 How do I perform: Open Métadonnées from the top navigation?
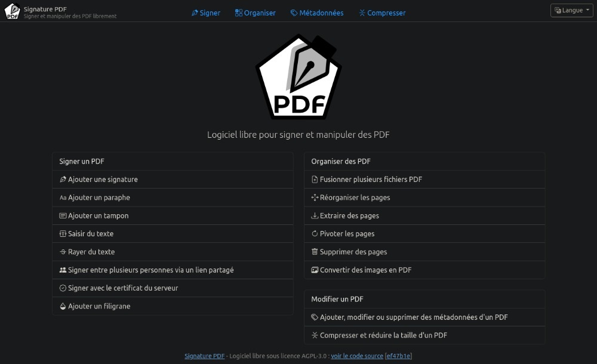coord(317,13)
